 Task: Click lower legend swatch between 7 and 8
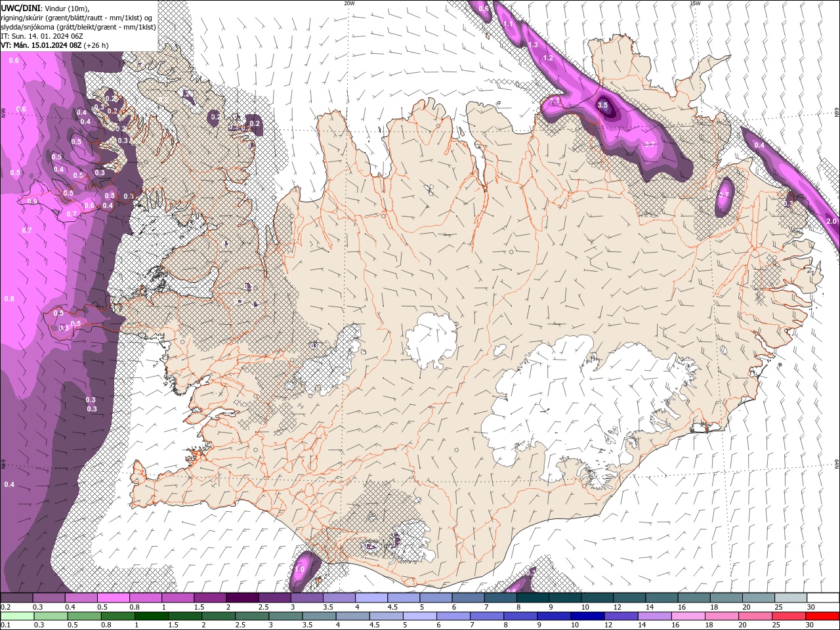[x=486, y=616]
